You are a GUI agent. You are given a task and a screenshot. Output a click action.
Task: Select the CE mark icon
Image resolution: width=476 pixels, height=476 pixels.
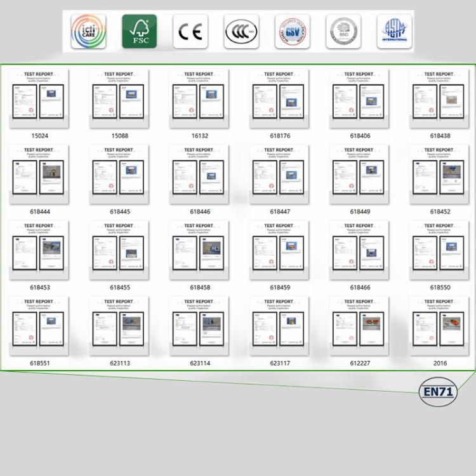coord(190,32)
